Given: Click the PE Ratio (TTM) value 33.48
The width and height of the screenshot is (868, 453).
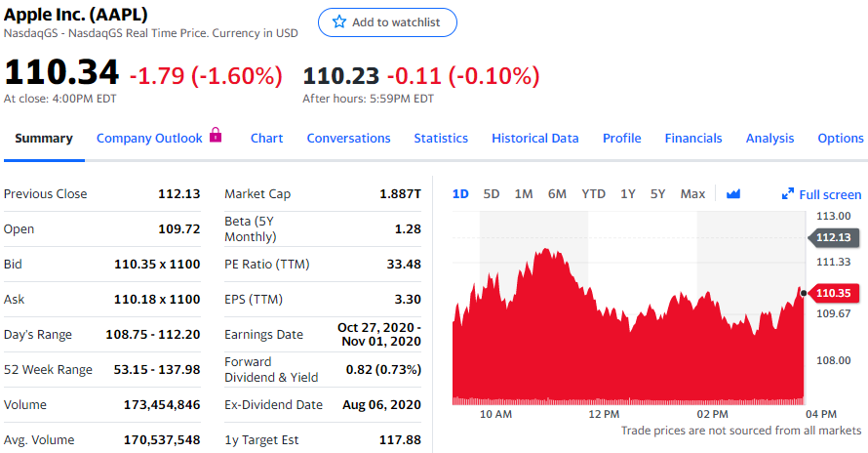Looking at the screenshot, I should [404, 264].
